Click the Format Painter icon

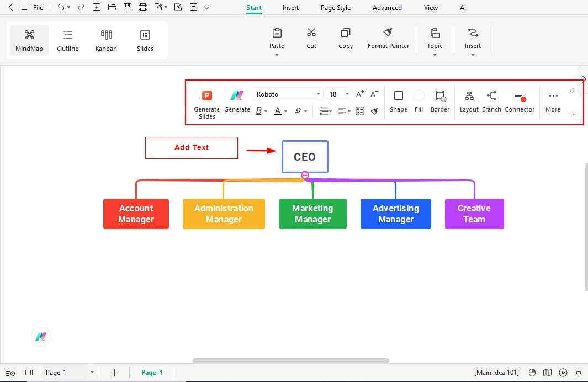pyautogui.click(x=388, y=39)
